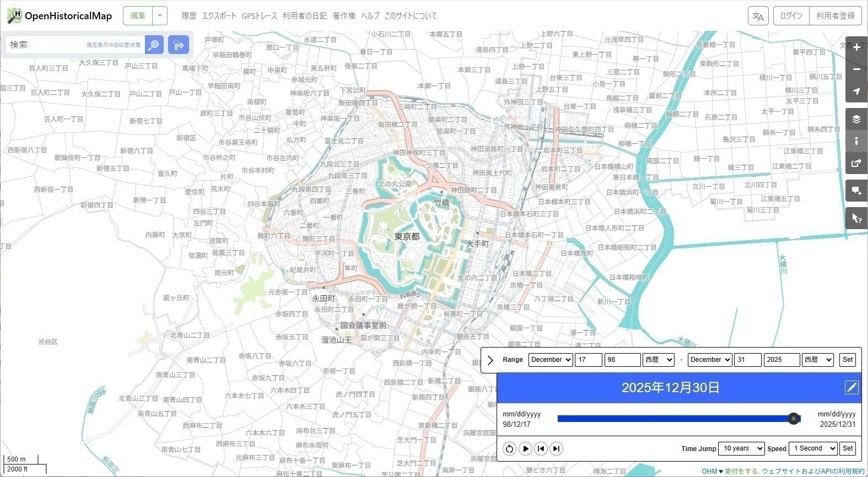
Task: Click the directions arrow icon
Action: 178,45
